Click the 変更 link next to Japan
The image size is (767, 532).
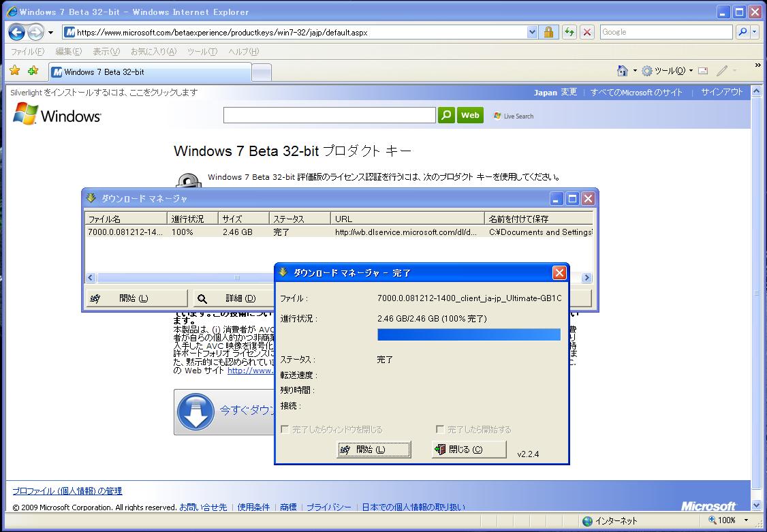click(x=569, y=93)
